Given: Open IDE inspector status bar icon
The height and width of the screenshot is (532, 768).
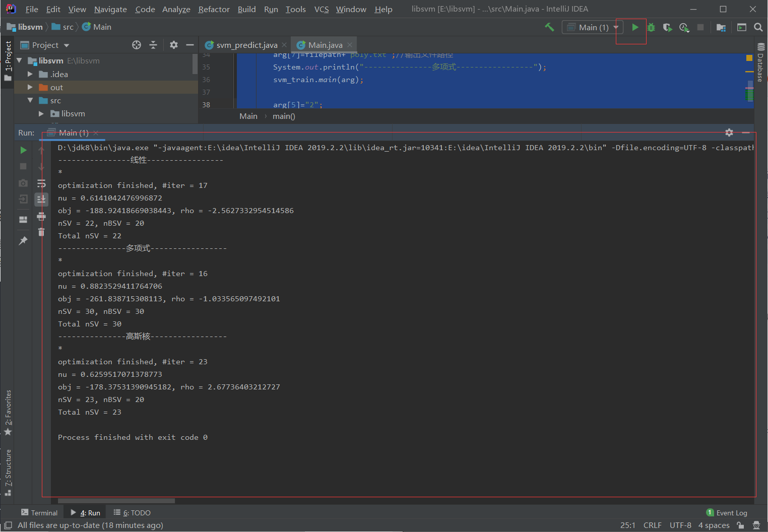Looking at the screenshot, I should point(756,525).
